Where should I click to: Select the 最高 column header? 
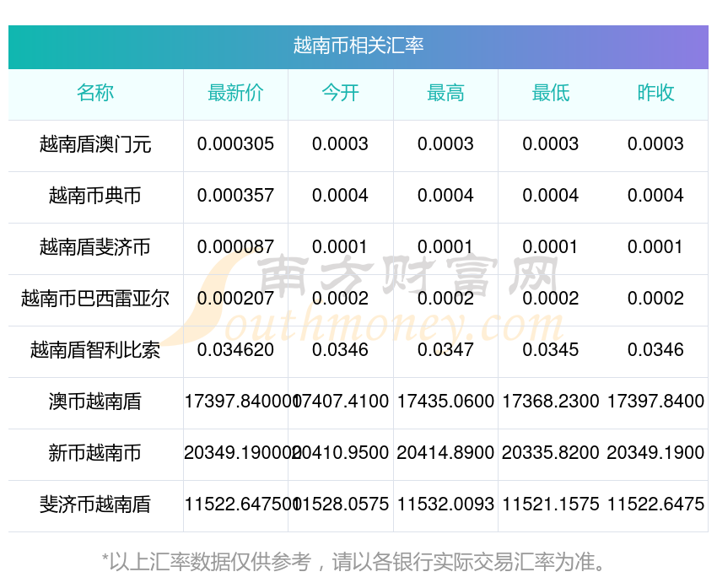(445, 94)
